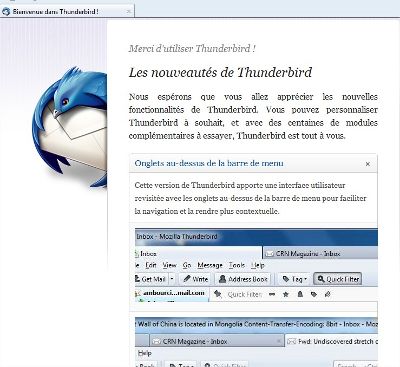Click the pin icon next to the Quick Filter label
The image size is (400, 367).
pyautogui.click(x=218, y=294)
